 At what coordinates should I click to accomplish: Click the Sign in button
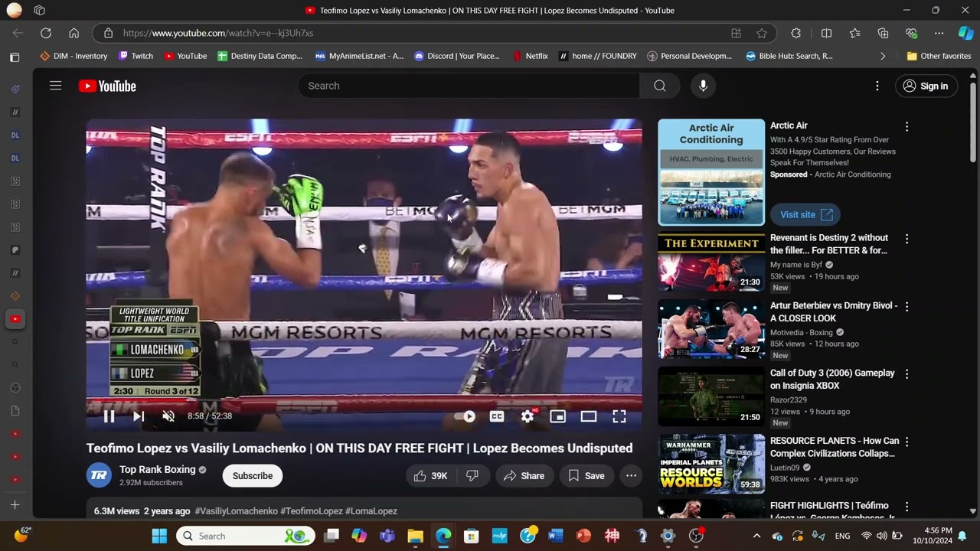(x=926, y=86)
